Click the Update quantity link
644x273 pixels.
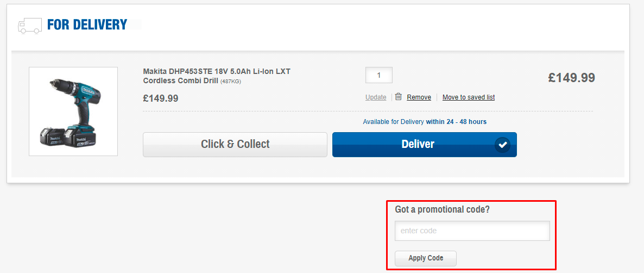[376, 97]
